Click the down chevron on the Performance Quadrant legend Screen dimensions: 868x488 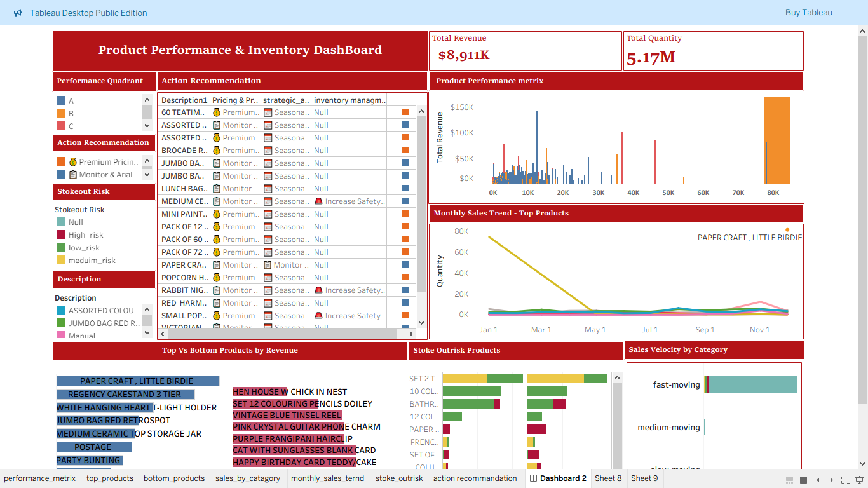click(x=147, y=125)
